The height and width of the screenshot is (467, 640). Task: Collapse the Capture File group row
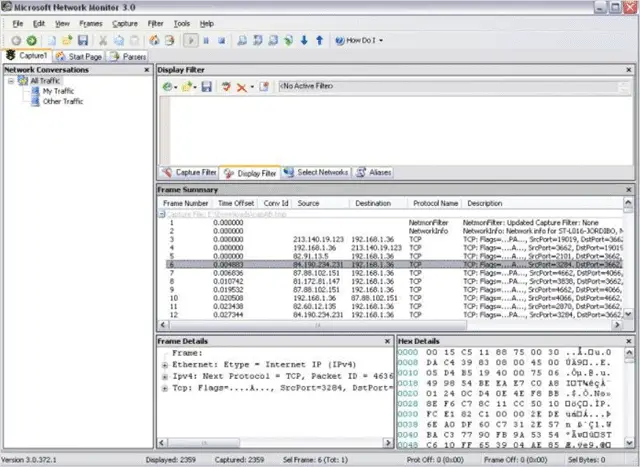point(162,214)
